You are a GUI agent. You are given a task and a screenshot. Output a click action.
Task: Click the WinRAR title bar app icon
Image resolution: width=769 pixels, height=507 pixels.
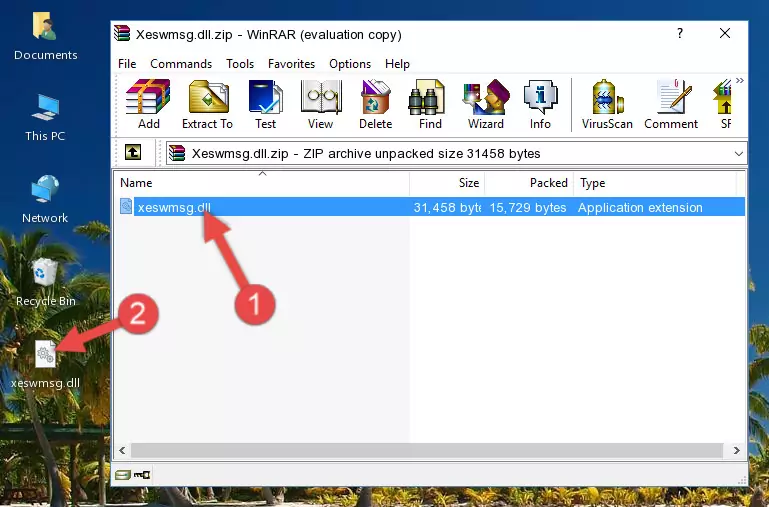coord(122,34)
